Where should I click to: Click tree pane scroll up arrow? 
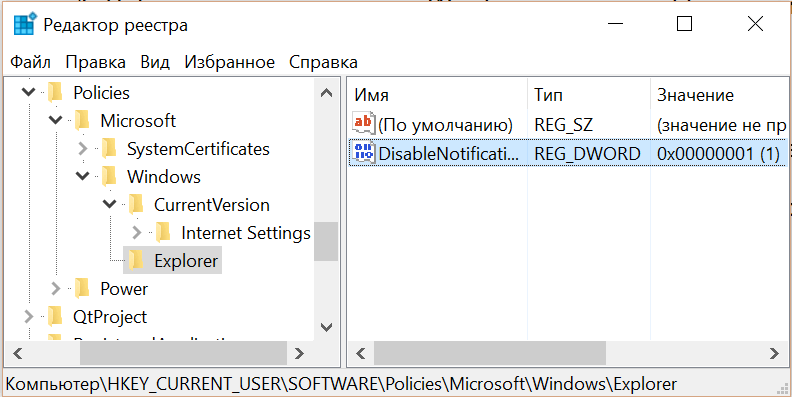326,92
